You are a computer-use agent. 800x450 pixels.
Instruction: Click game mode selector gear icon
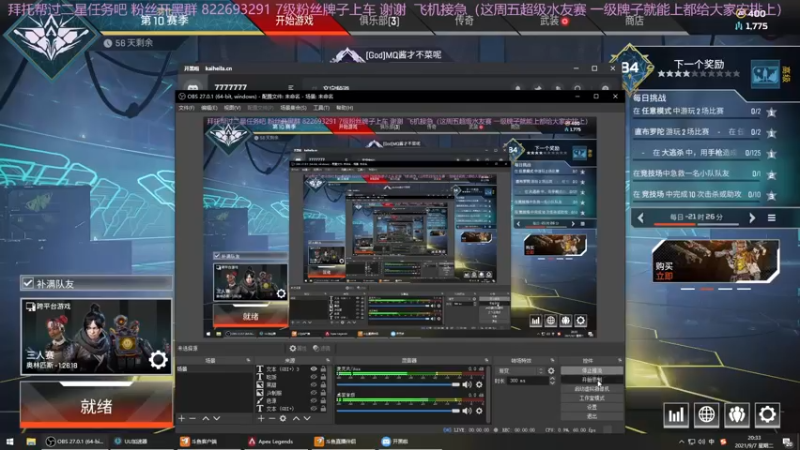158,360
